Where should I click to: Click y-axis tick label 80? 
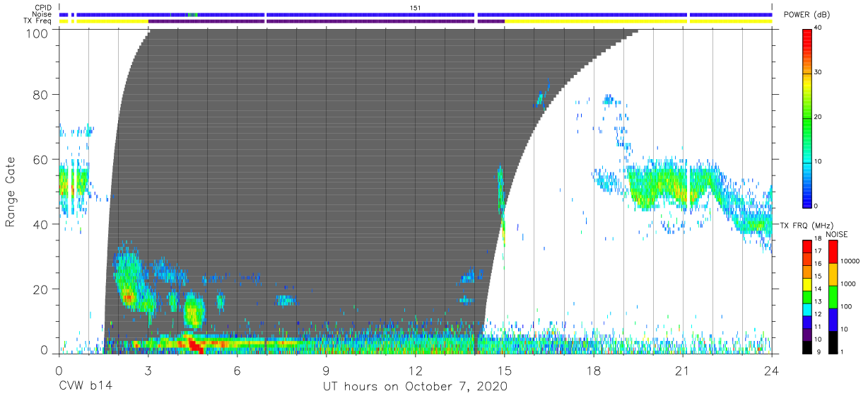pyautogui.click(x=42, y=94)
